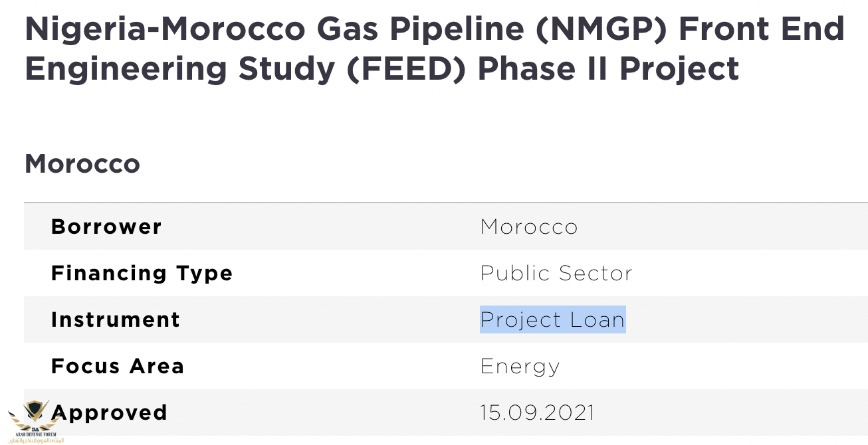
Task: Click the Focus Area label
Action: [118, 366]
